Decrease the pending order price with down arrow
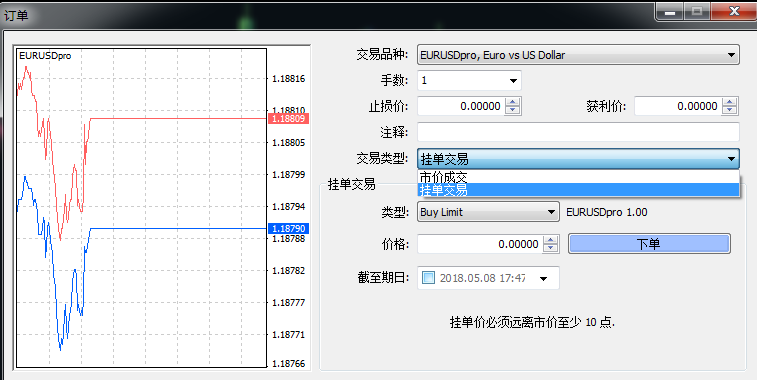This screenshot has width=757, height=380. (550, 248)
